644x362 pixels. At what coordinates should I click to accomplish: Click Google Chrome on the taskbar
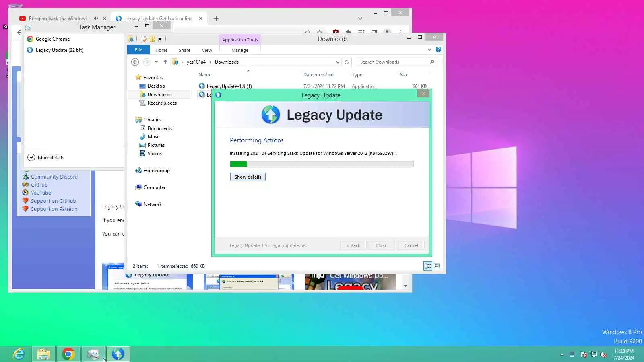point(68,354)
